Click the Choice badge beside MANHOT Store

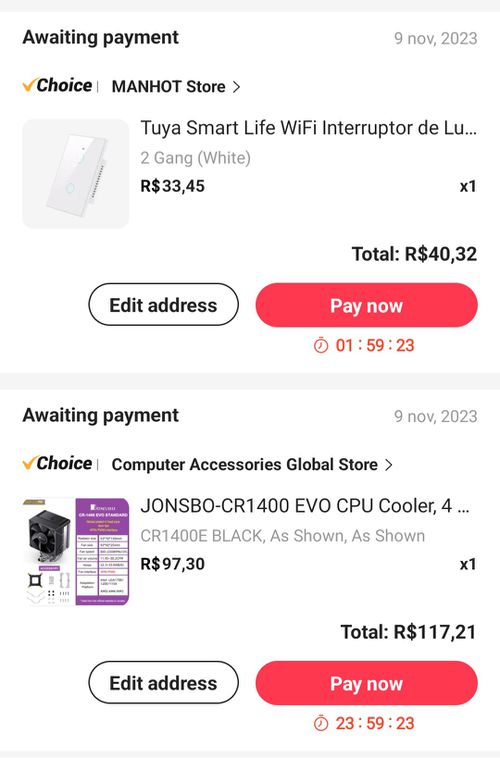[x=57, y=86]
